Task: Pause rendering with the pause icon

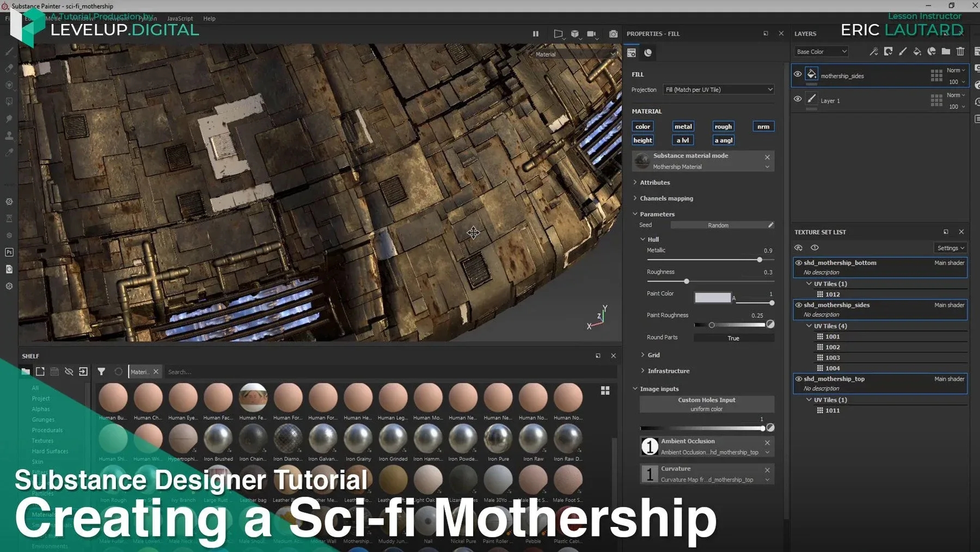Action: click(536, 34)
